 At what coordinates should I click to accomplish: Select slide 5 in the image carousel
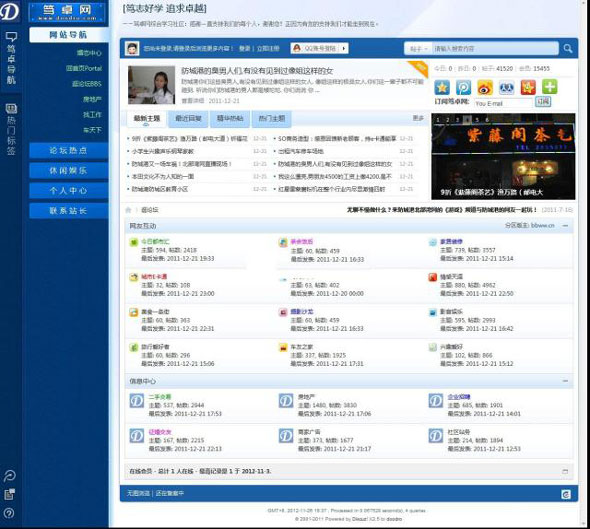point(477,120)
